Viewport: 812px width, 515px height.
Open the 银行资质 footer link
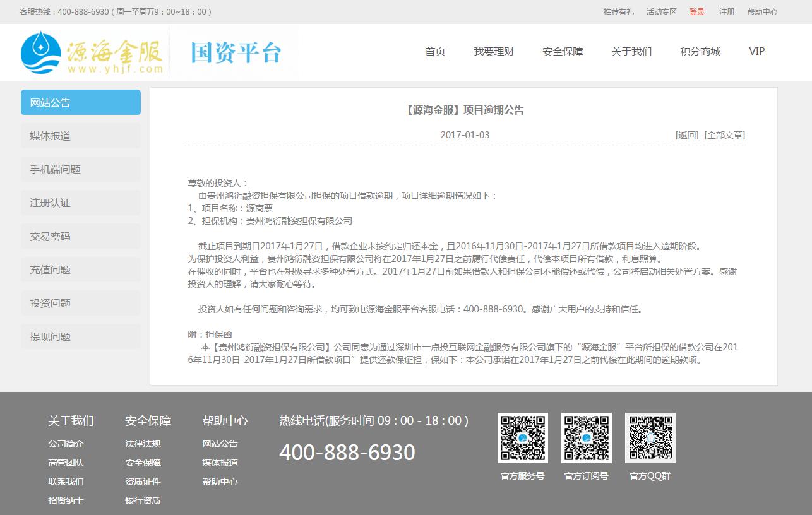click(142, 500)
